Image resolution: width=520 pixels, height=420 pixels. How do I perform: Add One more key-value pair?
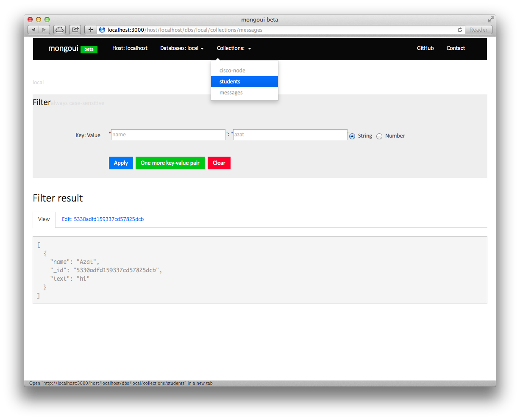point(170,163)
